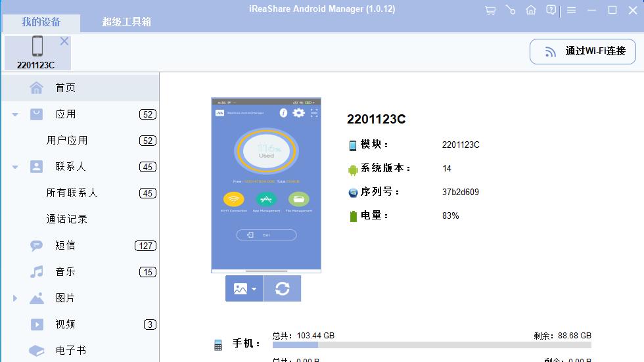Click the 52 badge beside 用户应用
644x362 pixels.
(148, 141)
